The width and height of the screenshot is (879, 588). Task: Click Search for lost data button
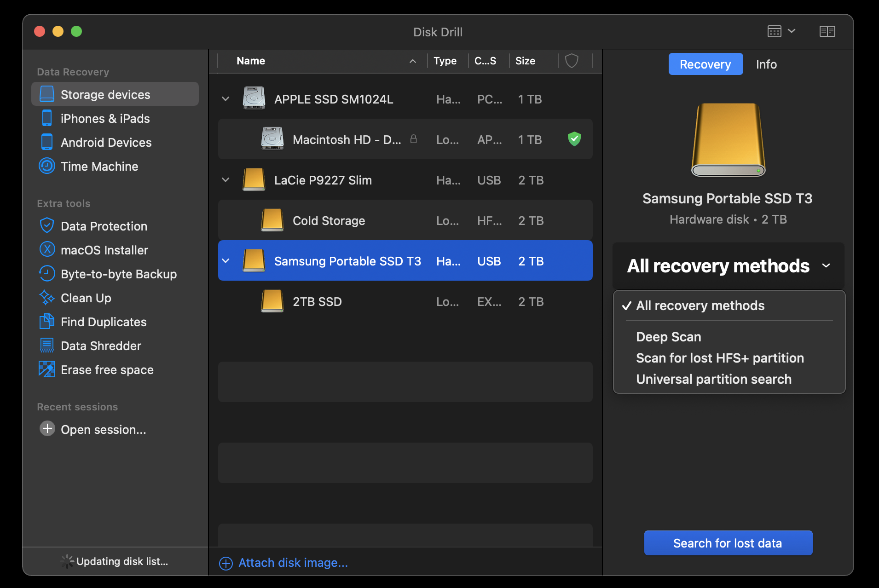[728, 543]
